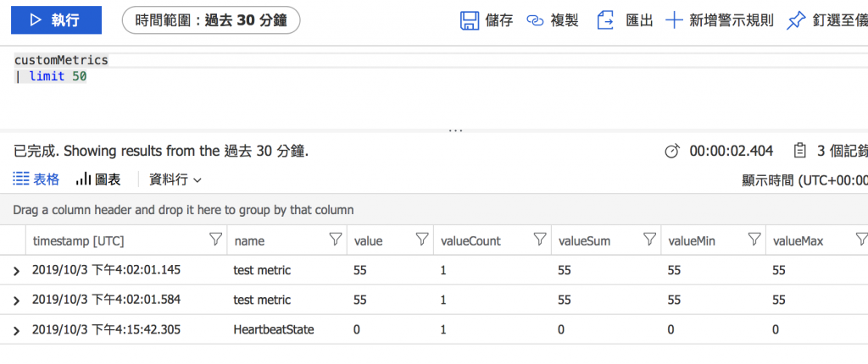This screenshot has height=364, width=868.
Task: Click the 顯示時間 UTC setting
Action: pyautogui.click(x=804, y=180)
